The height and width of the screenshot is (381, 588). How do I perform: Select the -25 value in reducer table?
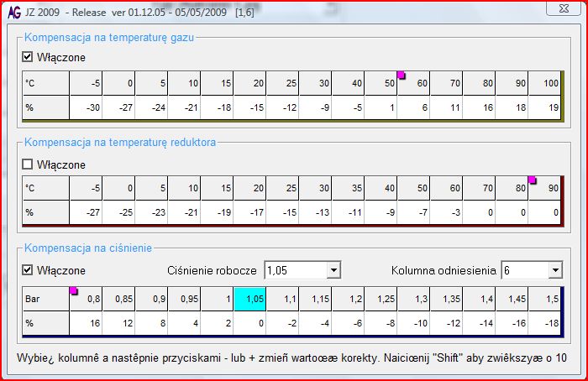pos(118,212)
